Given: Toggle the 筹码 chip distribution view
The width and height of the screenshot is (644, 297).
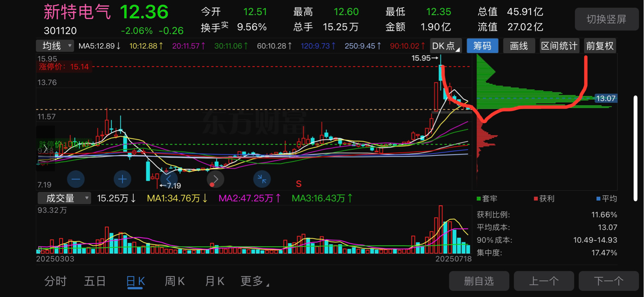Looking at the screenshot, I should (x=482, y=46).
